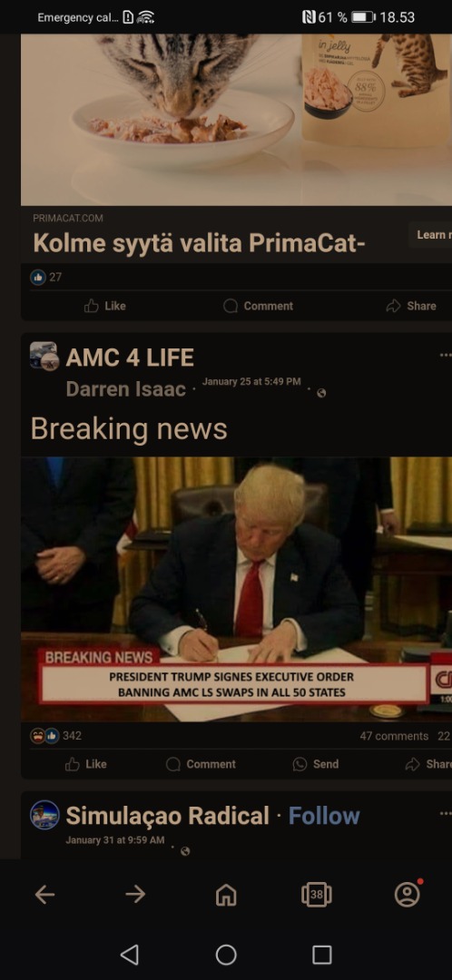Viewport: 452px width, 980px height.
Task: Go forward with browser forward arrow
Action: [135, 895]
